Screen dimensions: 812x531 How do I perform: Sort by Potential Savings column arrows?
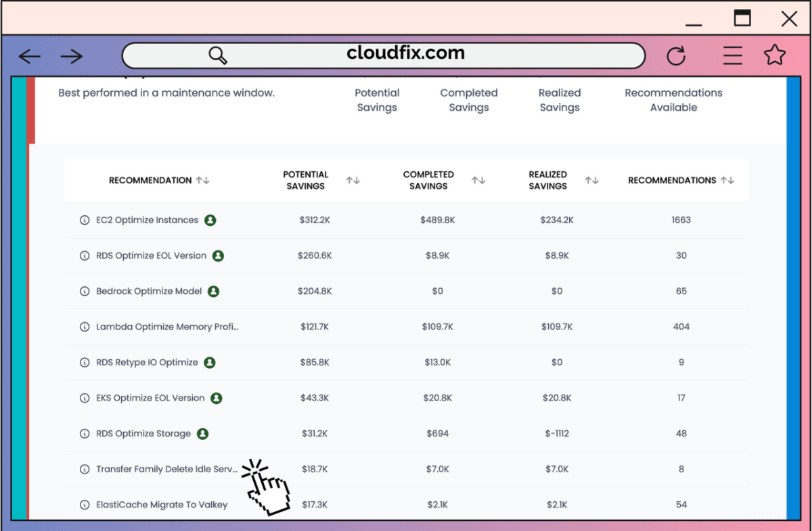(x=353, y=181)
